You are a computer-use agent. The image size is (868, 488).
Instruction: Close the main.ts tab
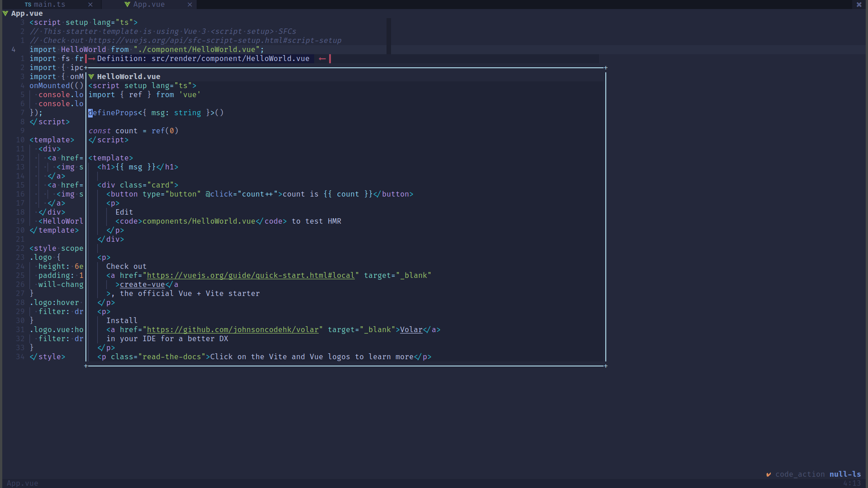tap(90, 5)
